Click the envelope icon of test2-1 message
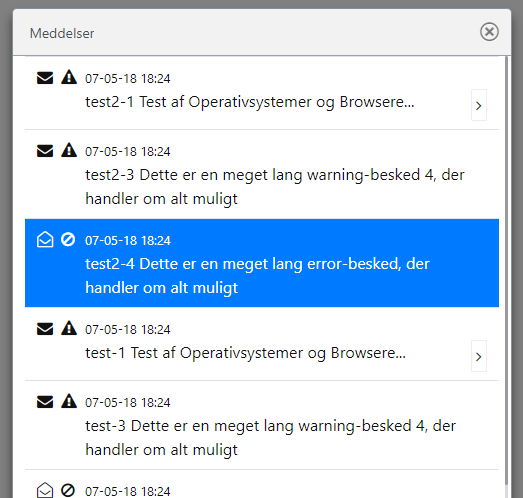 pos(45,78)
